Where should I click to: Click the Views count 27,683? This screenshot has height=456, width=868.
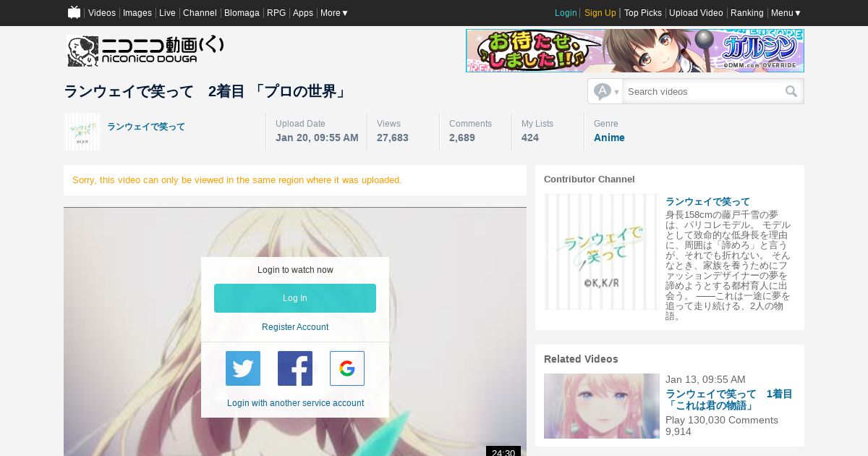(393, 138)
